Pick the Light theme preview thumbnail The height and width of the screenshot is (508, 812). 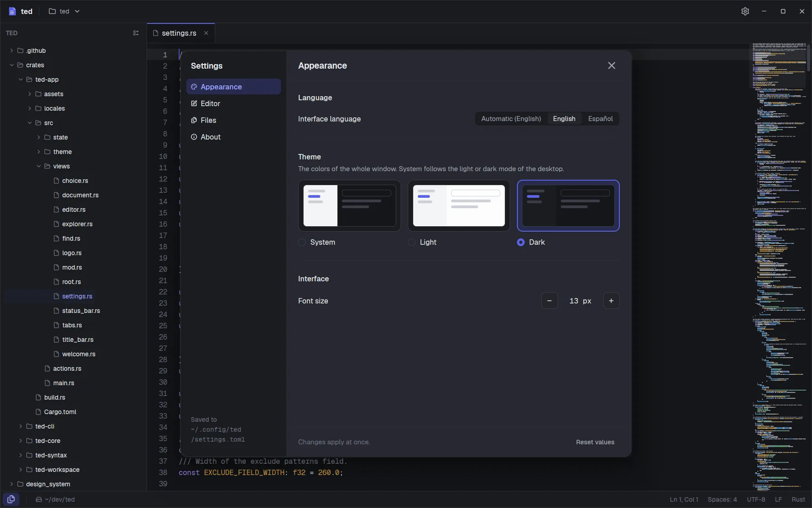[x=459, y=206]
